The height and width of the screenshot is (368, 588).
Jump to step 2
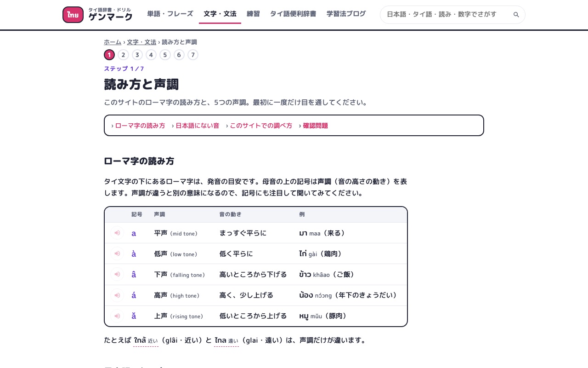click(x=123, y=55)
